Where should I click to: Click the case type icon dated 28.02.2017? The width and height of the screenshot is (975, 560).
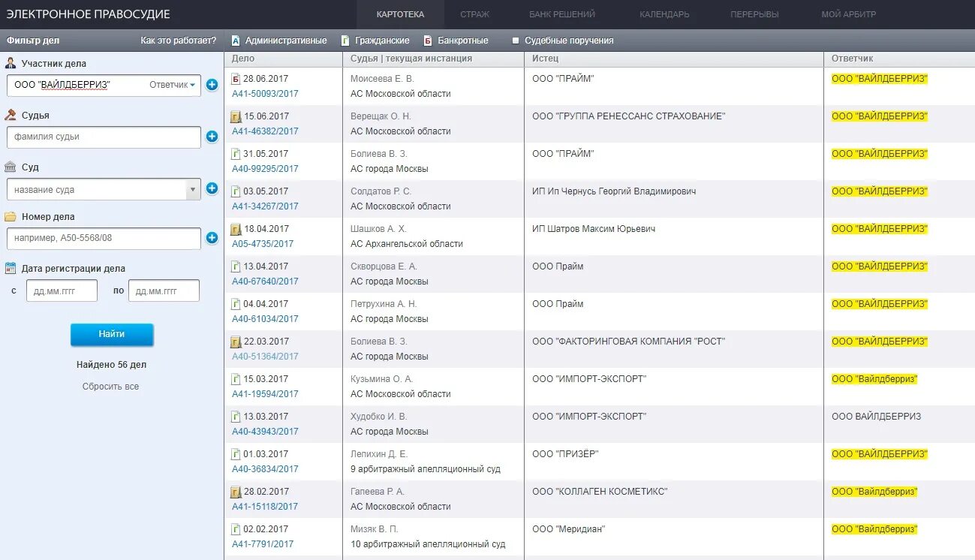tap(236, 492)
